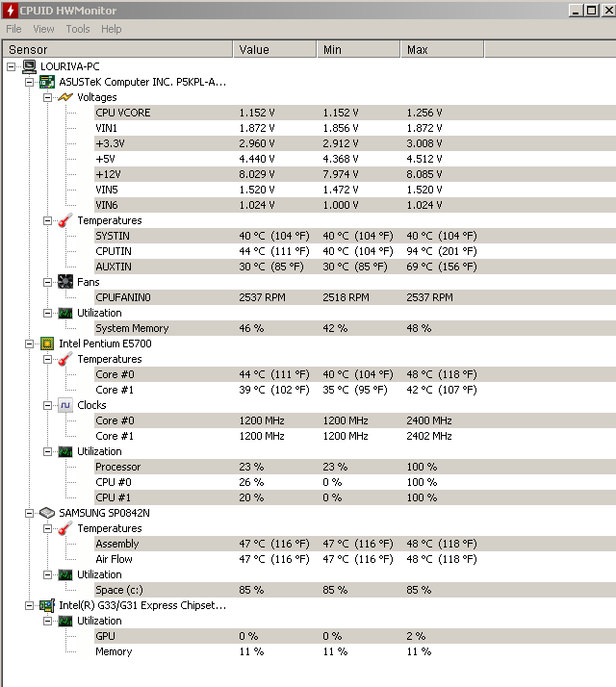Click the Sensor column header
The image size is (616, 687).
tap(117, 49)
